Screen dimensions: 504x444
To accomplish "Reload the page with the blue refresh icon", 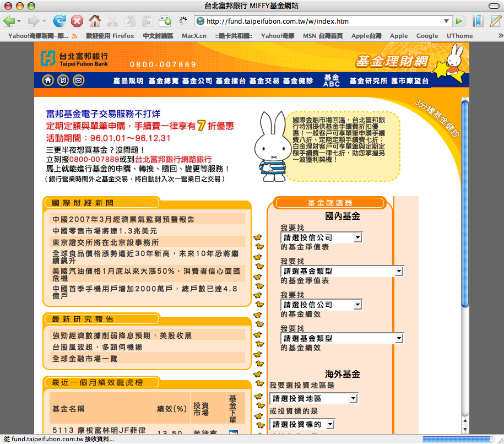I will click(x=59, y=21).
